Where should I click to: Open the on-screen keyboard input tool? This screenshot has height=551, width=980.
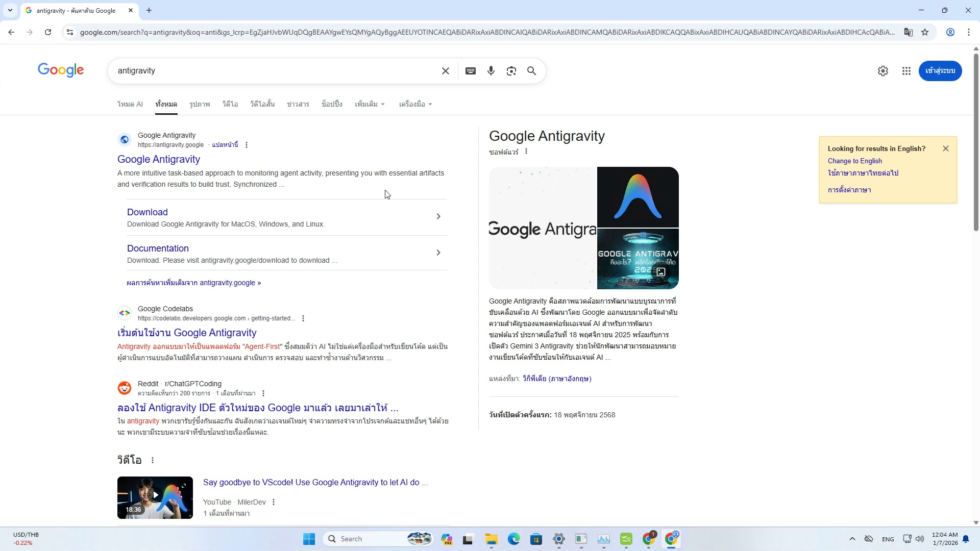pyautogui.click(x=470, y=71)
